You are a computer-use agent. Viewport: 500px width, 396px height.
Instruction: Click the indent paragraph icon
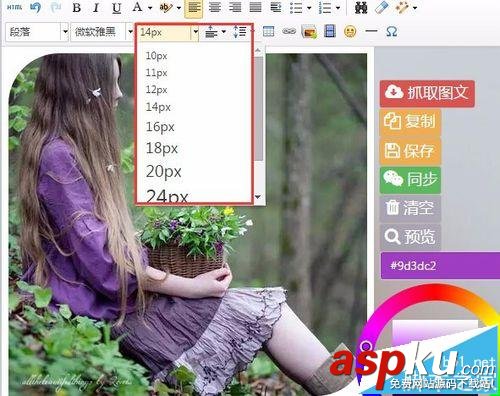tap(276, 7)
